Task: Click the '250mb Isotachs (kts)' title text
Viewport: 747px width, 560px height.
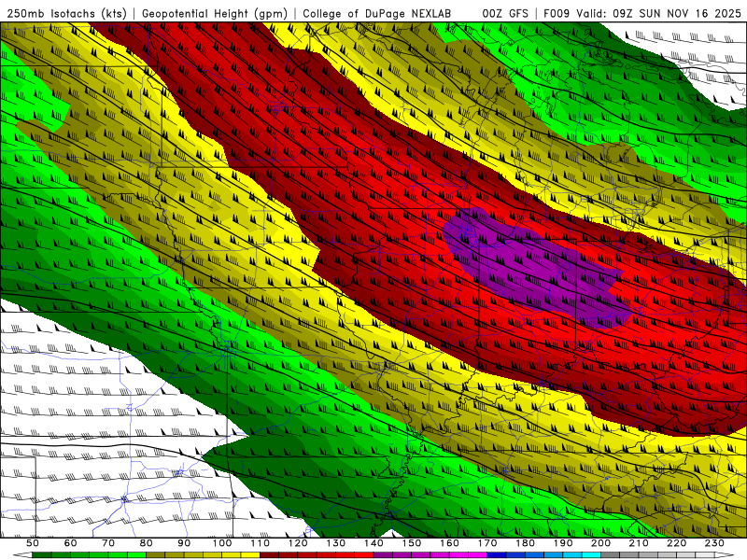Action: [x=66, y=13]
